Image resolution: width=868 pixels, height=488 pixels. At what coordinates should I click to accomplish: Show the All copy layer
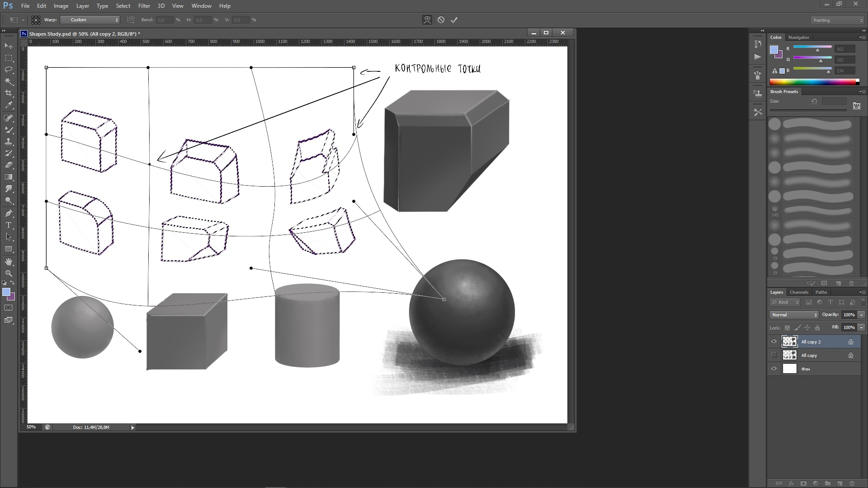(x=774, y=355)
